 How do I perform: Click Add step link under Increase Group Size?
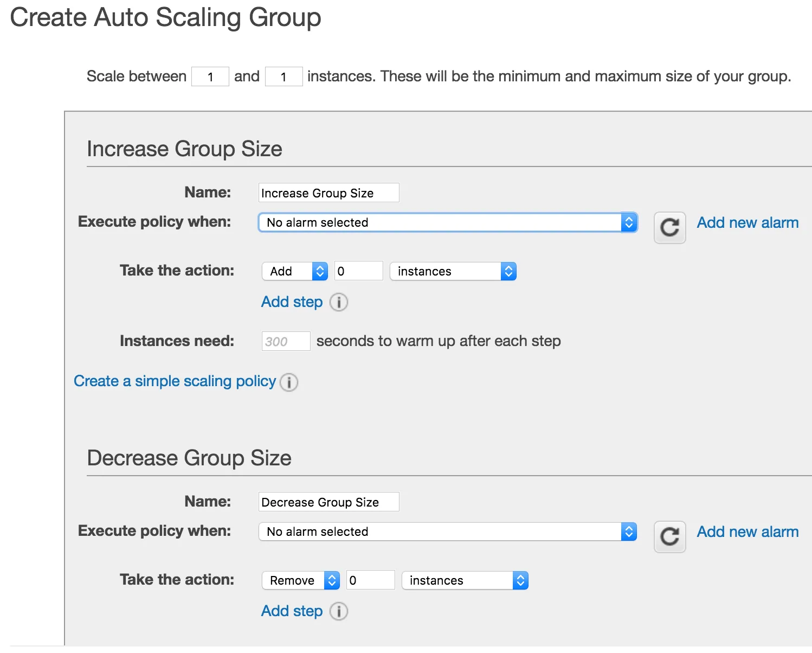pos(292,302)
